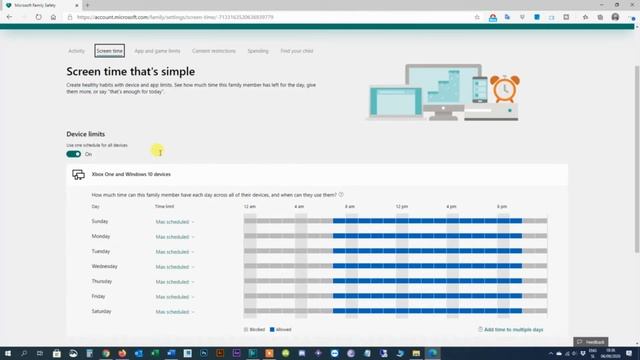This screenshot has width=640, height=360.
Task: Click the Time limit column header
Action: [x=164, y=207]
